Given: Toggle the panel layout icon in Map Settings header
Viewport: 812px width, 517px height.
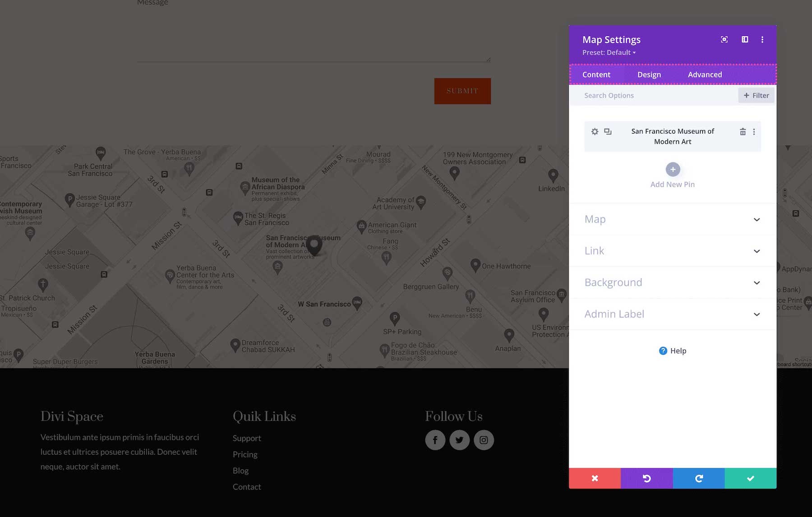Looking at the screenshot, I should click(744, 39).
